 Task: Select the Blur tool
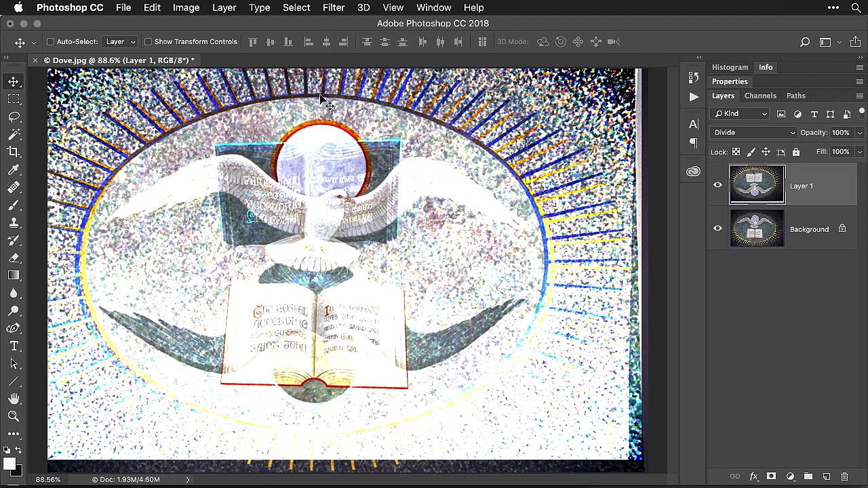[14, 293]
